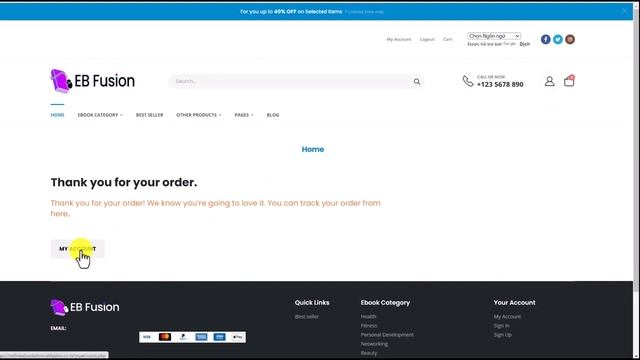Click My Account link in the top bar
The image size is (640, 360).
coord(399,39)
